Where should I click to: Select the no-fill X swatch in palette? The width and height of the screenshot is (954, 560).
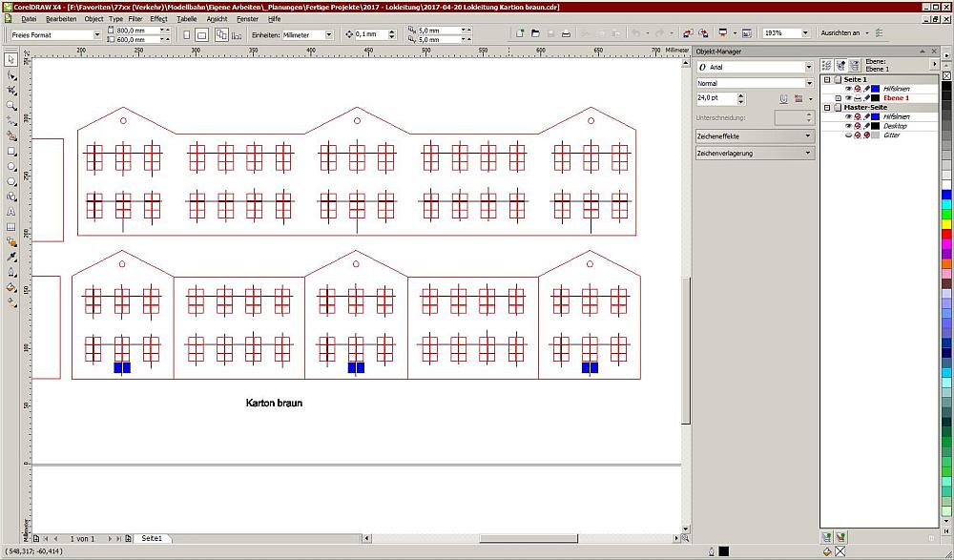pyautogui.click(x=946, y=76)
